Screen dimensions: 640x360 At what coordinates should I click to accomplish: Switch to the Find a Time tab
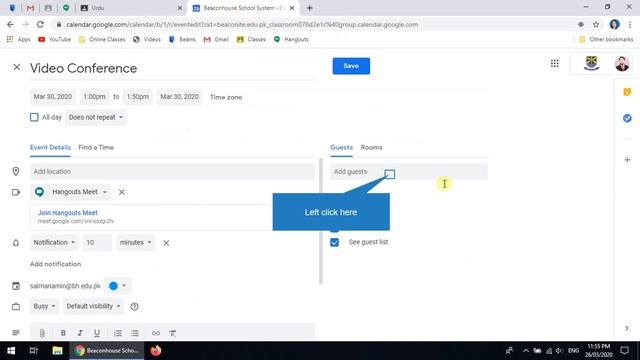(x=96, y=147)
